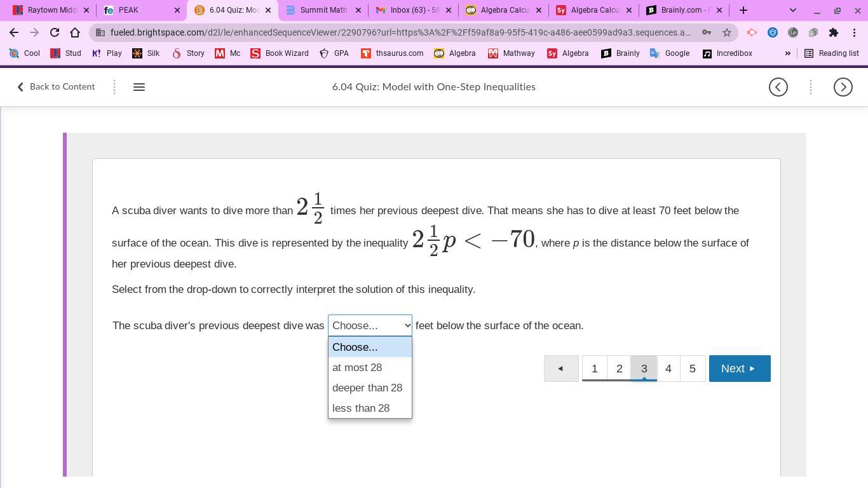Pick 'less than 28' in the drop-down
This screenshot has width=868, height=488.
[361, 408]
